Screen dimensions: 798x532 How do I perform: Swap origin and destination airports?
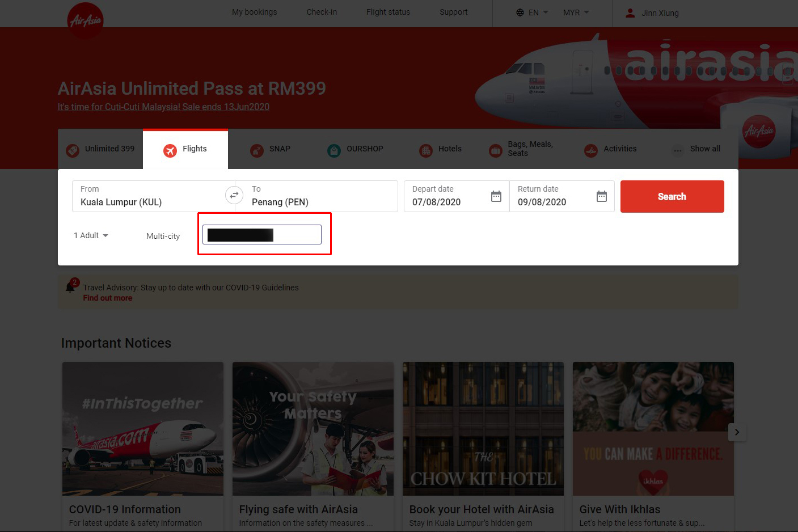point(234,196)
